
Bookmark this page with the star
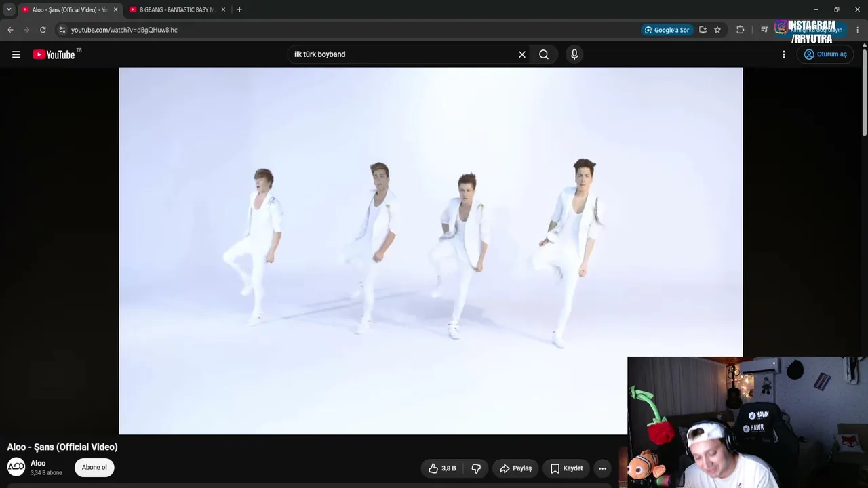pyautogui.click(x=717, y=30)
